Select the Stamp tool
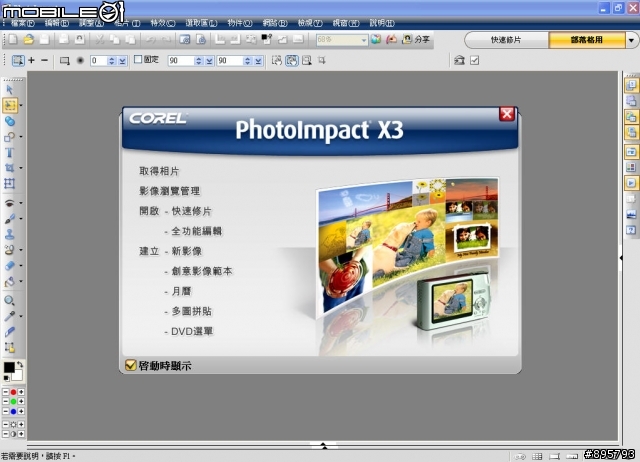The width and height of the screenshot is (640, 462). coord(9,234)
